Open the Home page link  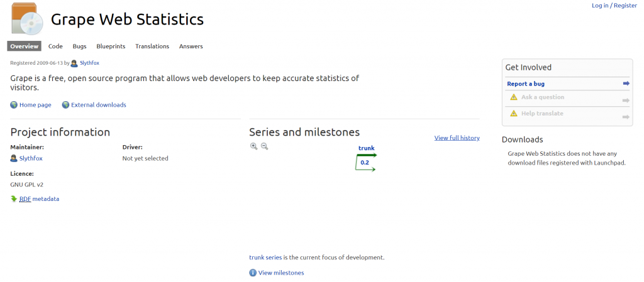coord(35,105)
